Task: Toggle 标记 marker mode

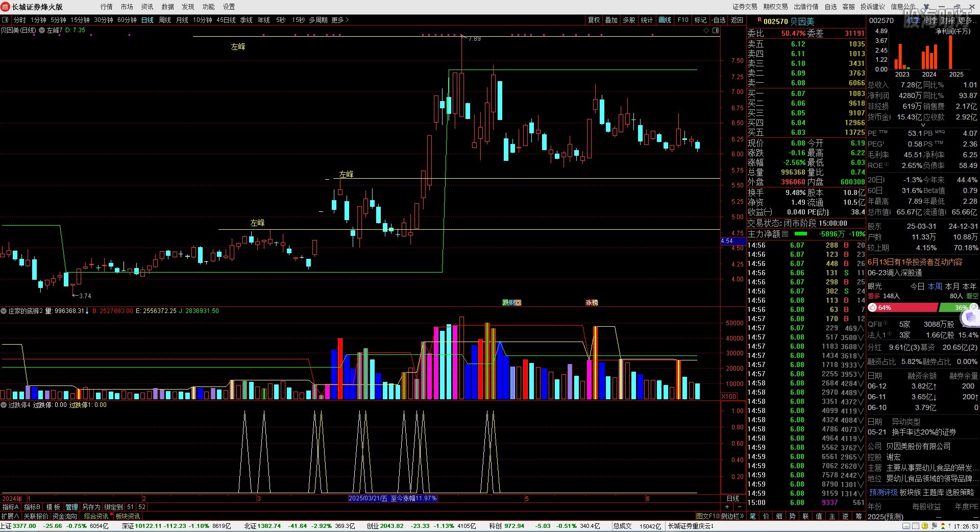Action: [700, 20]
